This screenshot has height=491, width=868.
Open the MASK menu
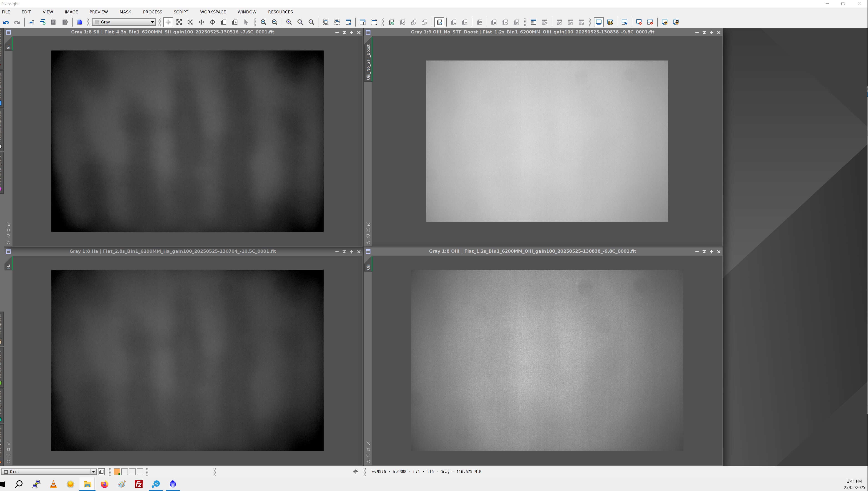[125, 12]
